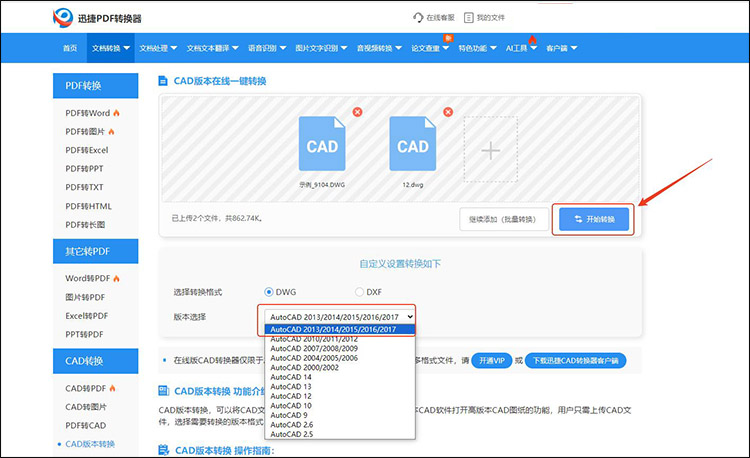Open the 音视频转换 navigation menu
The width and height of the screenshot is (750, 458).
pos(379,48)
